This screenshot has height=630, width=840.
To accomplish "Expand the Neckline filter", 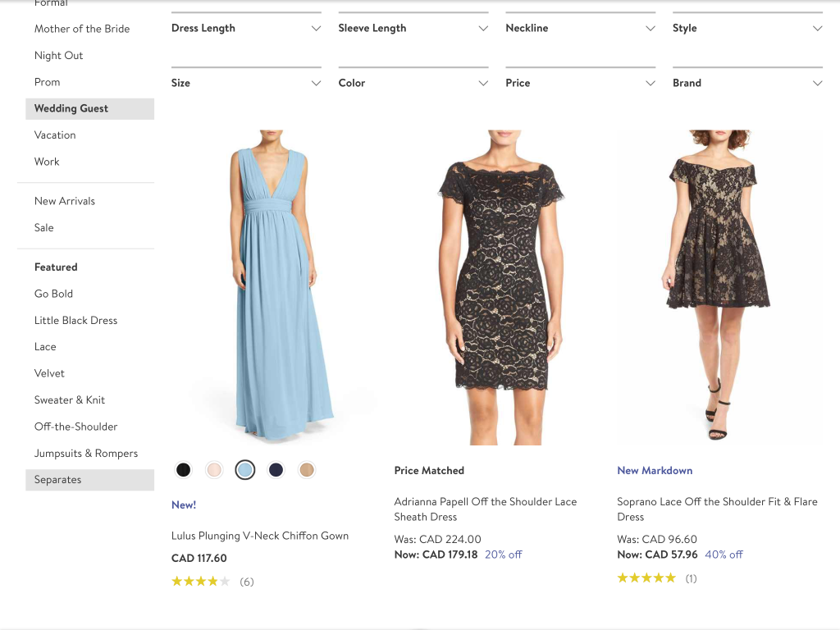I will pos(580,29).
